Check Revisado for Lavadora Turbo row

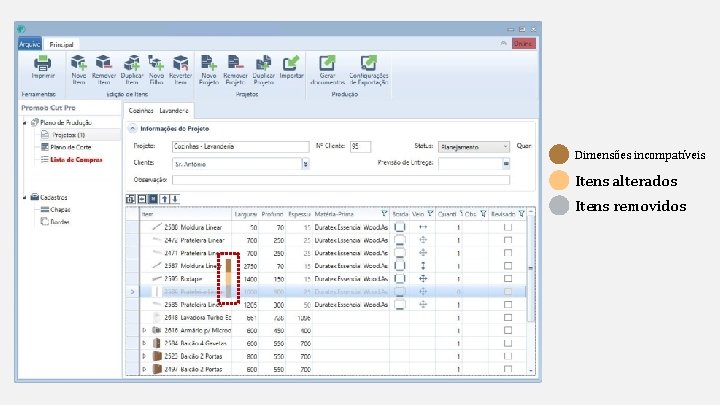(508, 317)
